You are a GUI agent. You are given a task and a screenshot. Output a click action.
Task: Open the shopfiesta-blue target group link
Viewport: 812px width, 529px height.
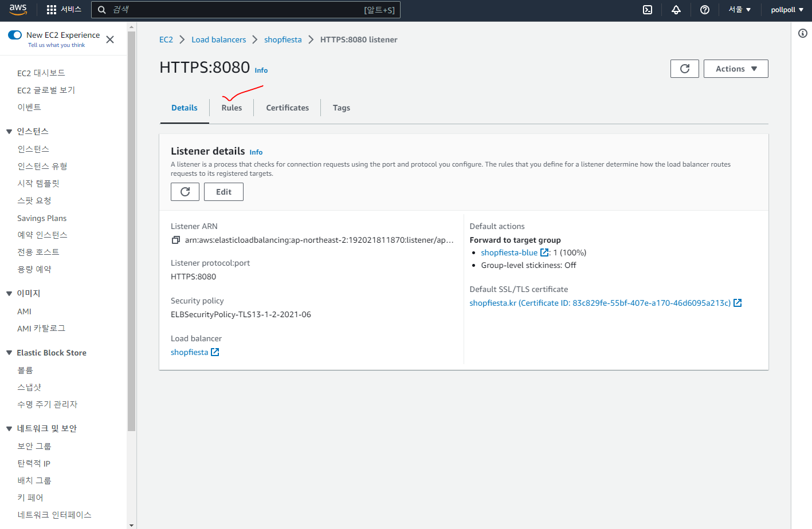(x=509, y=252)
